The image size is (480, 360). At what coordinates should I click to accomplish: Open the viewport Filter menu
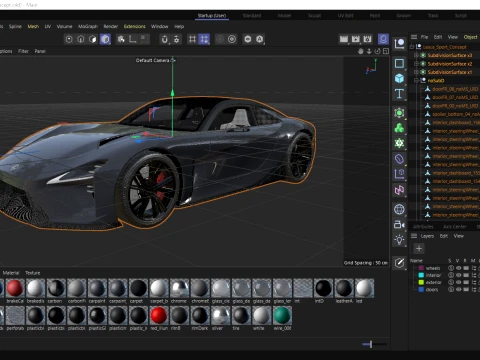pos(23,51)
